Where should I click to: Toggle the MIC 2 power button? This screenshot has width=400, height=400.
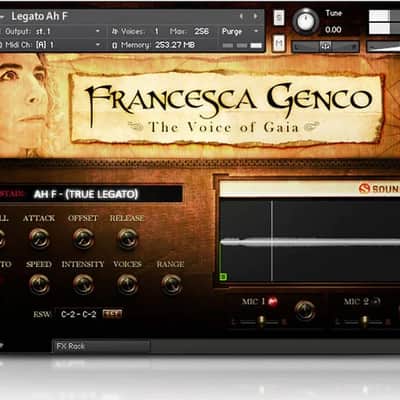(x=376, y=301)
